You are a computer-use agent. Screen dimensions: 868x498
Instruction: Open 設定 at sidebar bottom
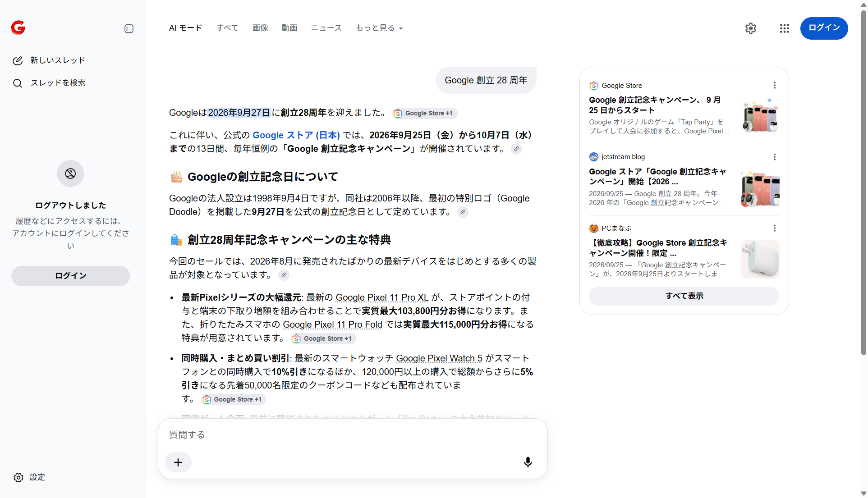[29, 478]
